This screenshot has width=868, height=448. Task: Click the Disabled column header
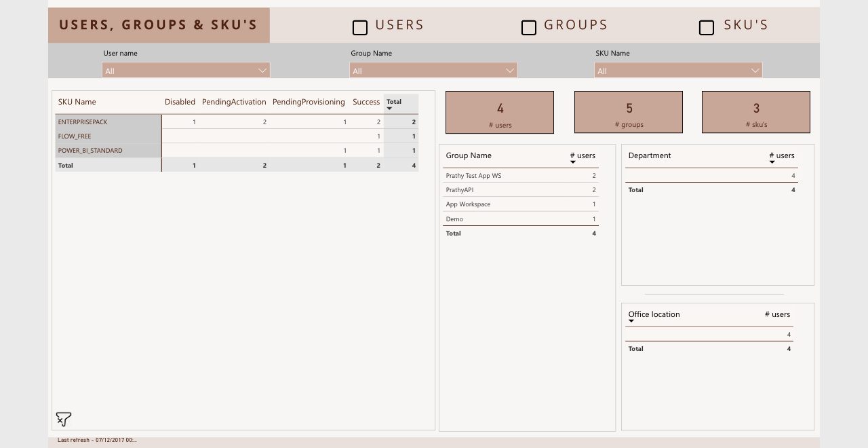(180, 102)
